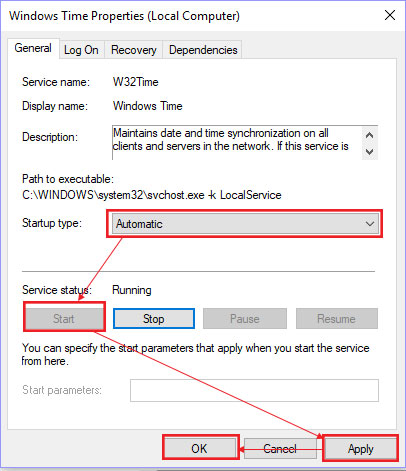Select the Dependencies tab
The width and height of the screenshot is (406, 471).
pyautogui.click(x=203, y=50)
